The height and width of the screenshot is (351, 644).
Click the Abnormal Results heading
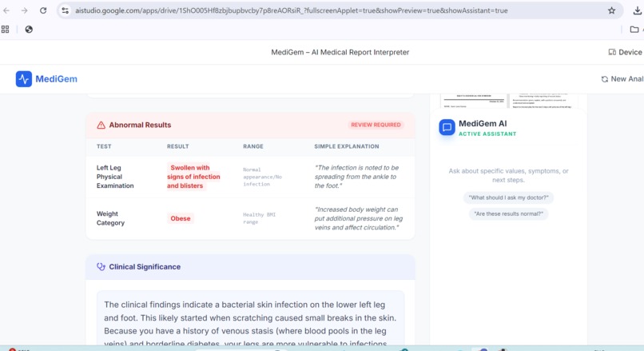point(140,125)
